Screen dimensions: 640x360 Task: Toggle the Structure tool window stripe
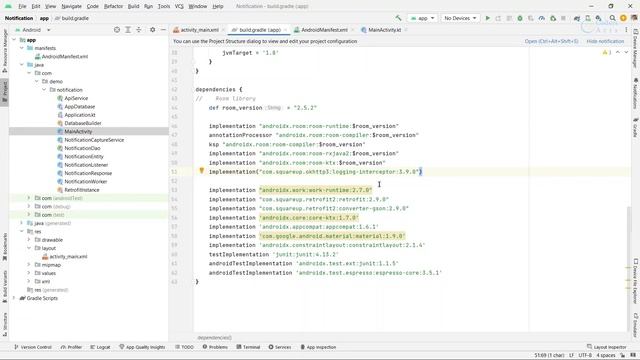point(5,324)
